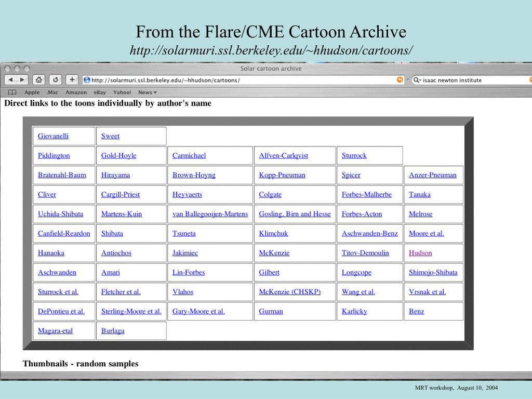Click the orange RSS/snapback icon in address bar

point(400,79)
